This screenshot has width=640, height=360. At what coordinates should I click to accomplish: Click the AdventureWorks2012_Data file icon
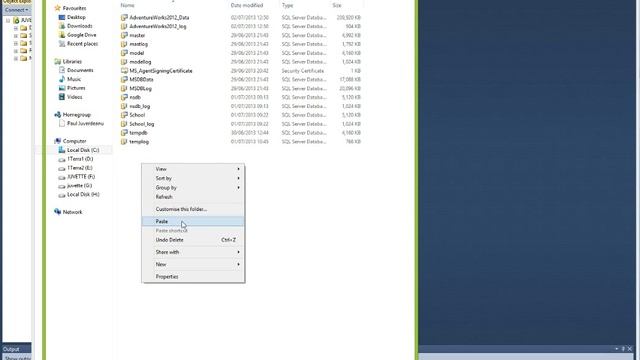124,18
